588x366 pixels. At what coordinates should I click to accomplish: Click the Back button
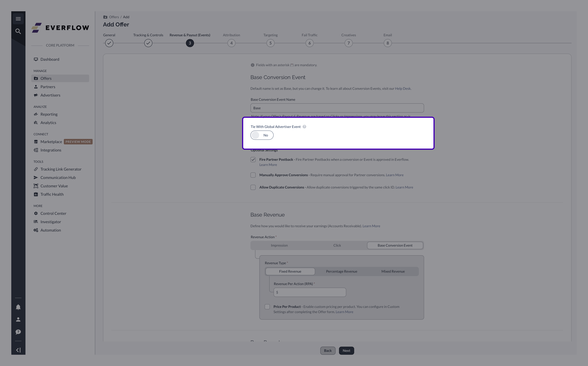point(328,351)
